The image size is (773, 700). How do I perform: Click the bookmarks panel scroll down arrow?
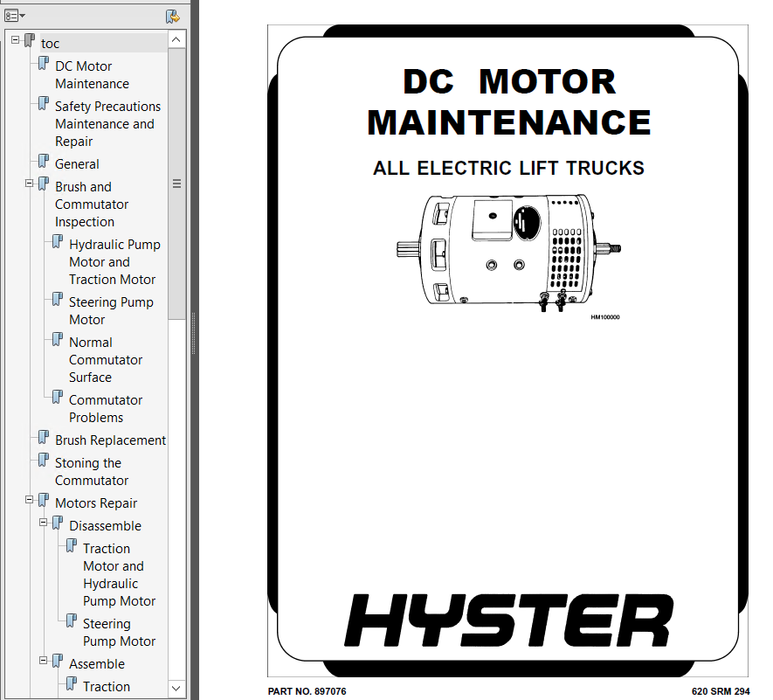click(176, 688)
